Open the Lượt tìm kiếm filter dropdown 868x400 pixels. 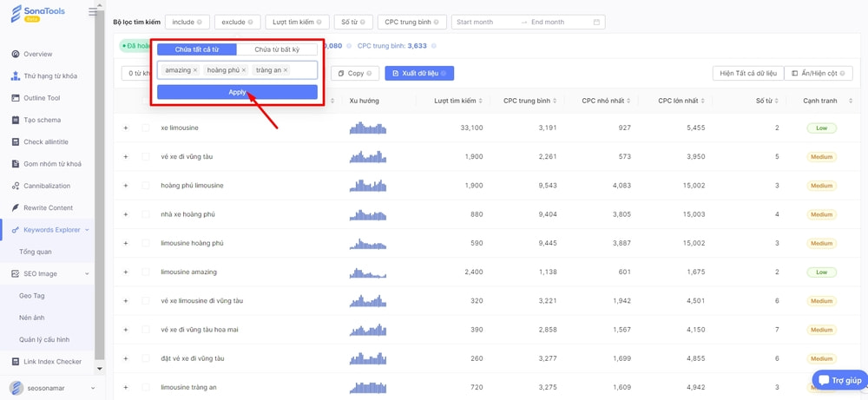click(297, 23)
